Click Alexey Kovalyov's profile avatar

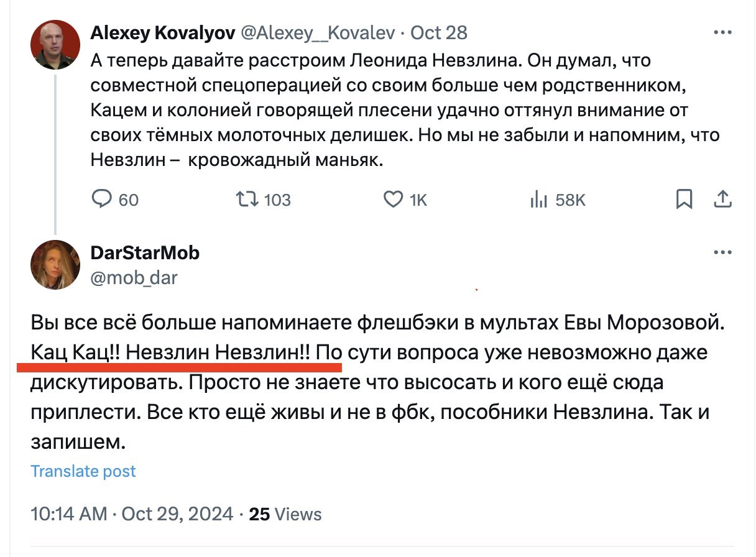tap(55, 44)
